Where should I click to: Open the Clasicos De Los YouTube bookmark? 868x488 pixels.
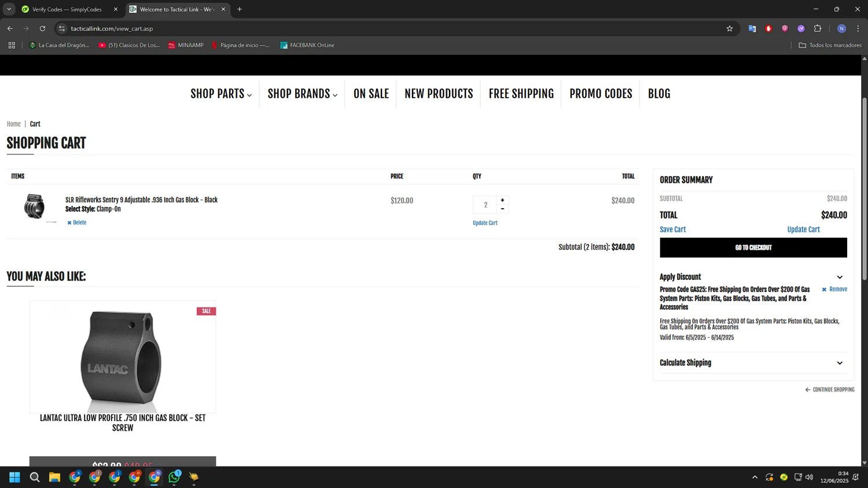(129, 45)
